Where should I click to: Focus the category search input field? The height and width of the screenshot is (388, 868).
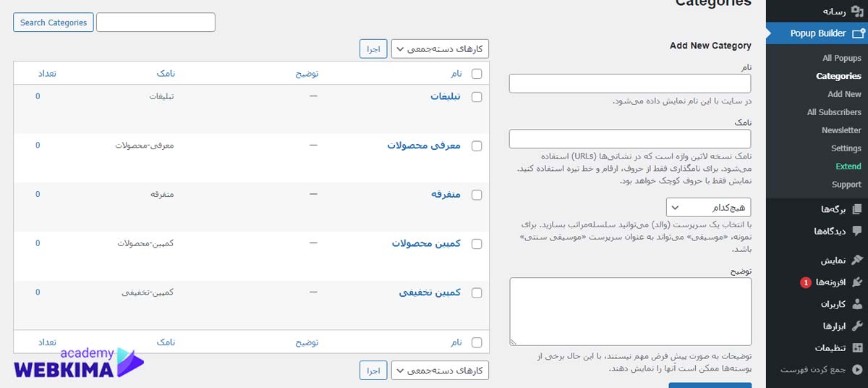[156, 22]
